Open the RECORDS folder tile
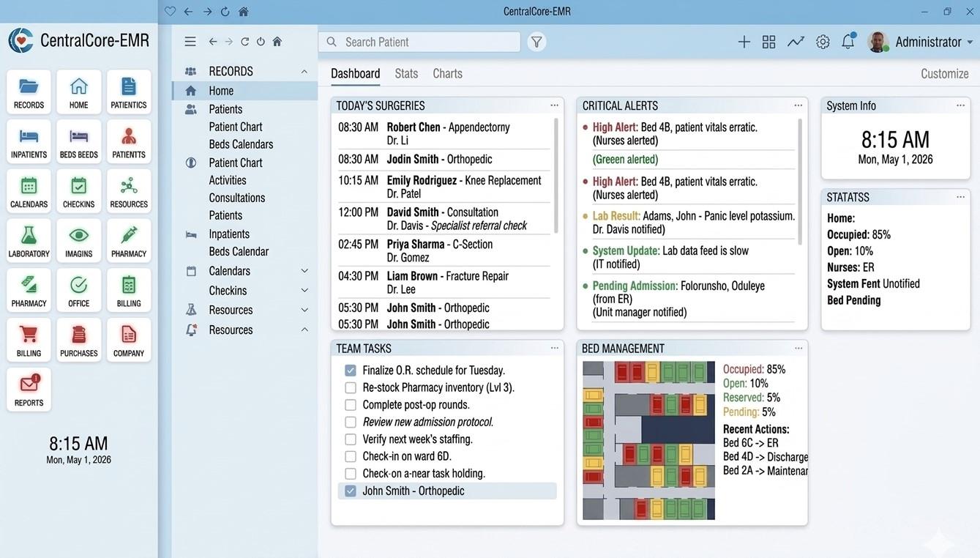Image resolution: width=980 pixels, height=558 pixels. point(29,92)
